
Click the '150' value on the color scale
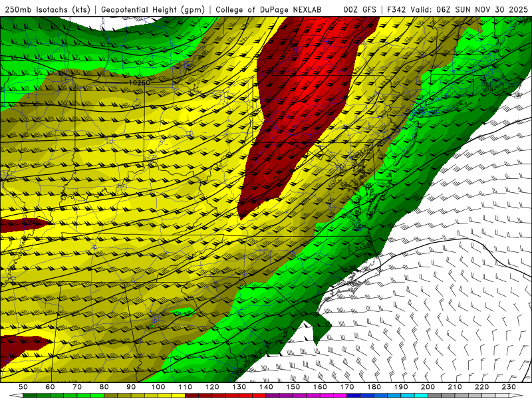coord(293,387)
